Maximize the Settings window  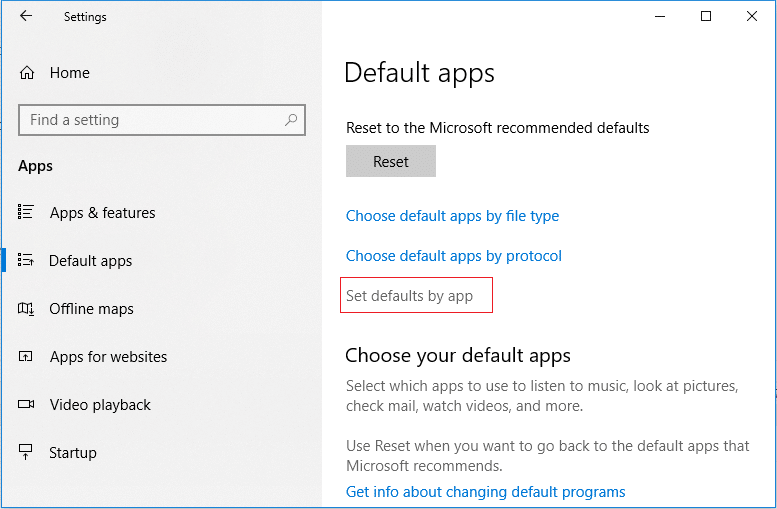(706, 16)
